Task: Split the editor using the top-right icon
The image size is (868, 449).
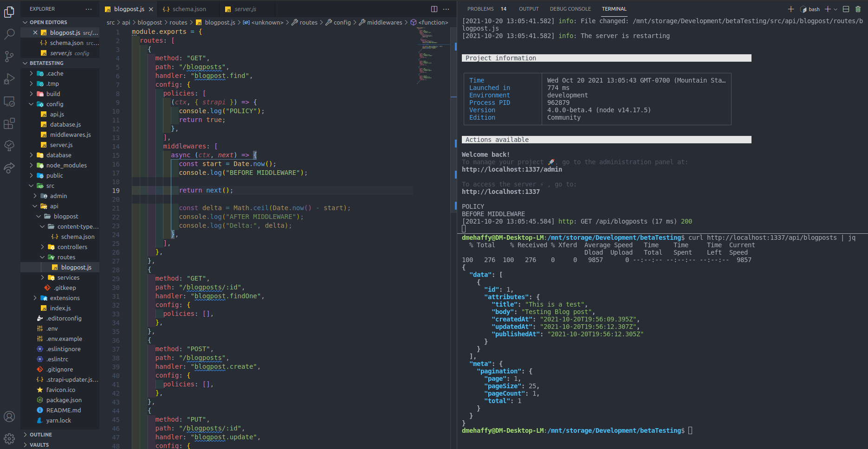Action: tap(433, 9)
